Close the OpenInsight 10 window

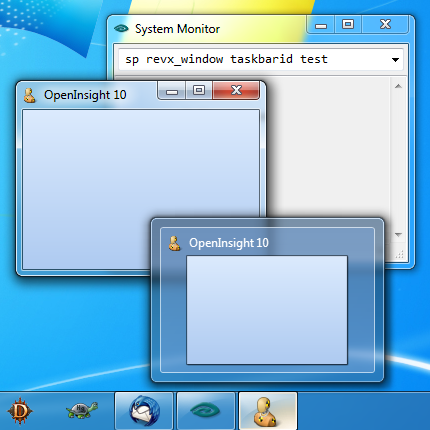pos(236,90)
